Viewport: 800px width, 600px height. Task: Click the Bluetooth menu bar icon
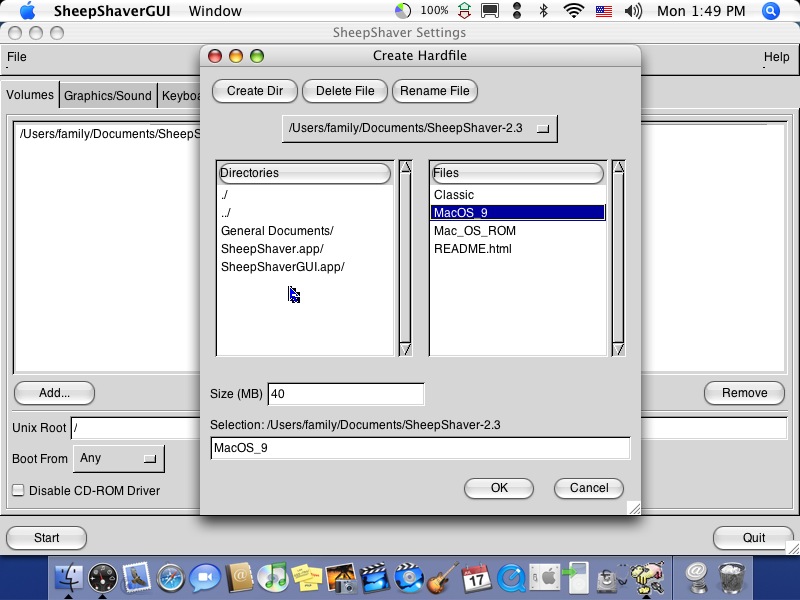(x=544, y=11)
